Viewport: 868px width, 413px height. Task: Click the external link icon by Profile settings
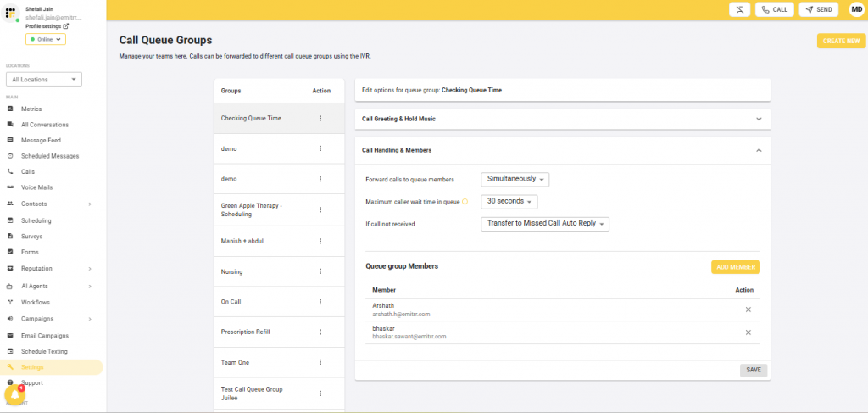[66, 26]
